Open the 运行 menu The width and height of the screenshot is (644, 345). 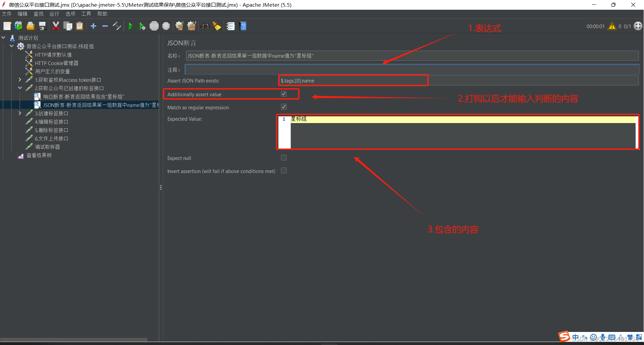point(54,14)
